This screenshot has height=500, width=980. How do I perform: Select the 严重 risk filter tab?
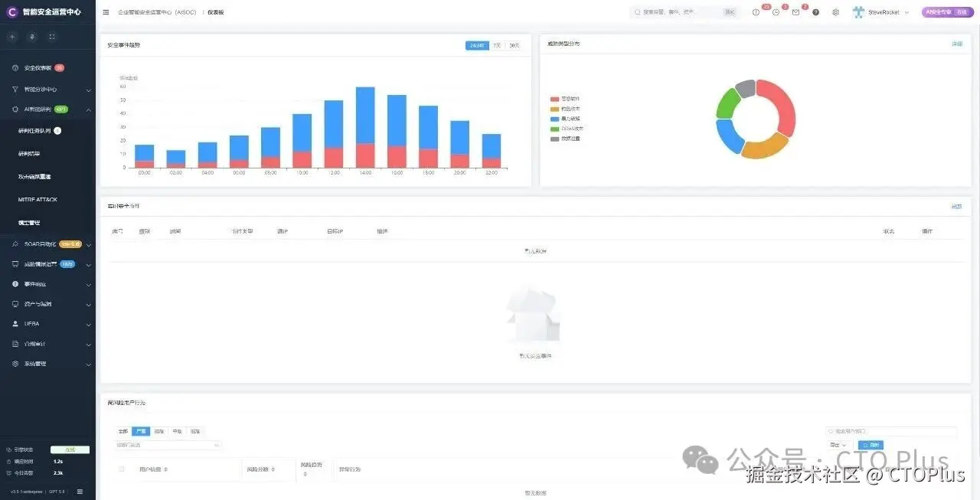[x=141, y=431]
